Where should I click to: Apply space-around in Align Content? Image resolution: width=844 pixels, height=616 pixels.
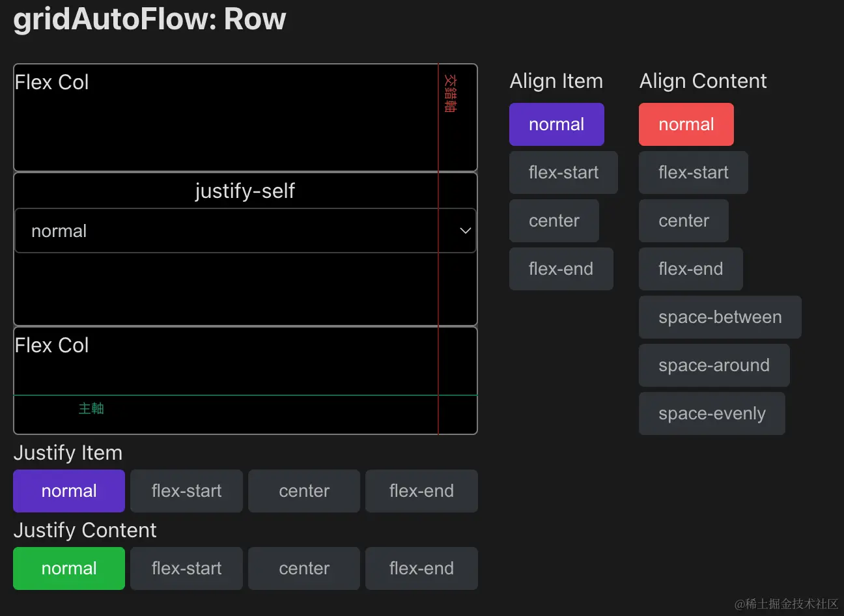(714, 365)
